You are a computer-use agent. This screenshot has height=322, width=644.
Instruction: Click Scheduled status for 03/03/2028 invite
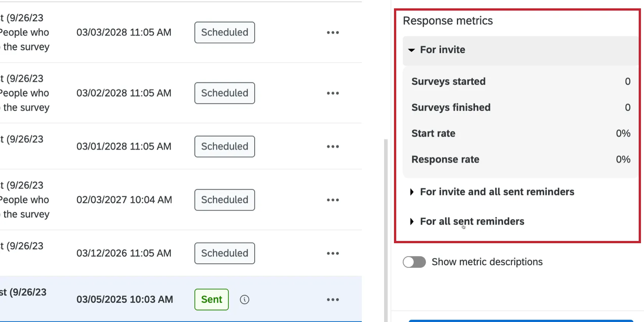click(x=224, y=33)
